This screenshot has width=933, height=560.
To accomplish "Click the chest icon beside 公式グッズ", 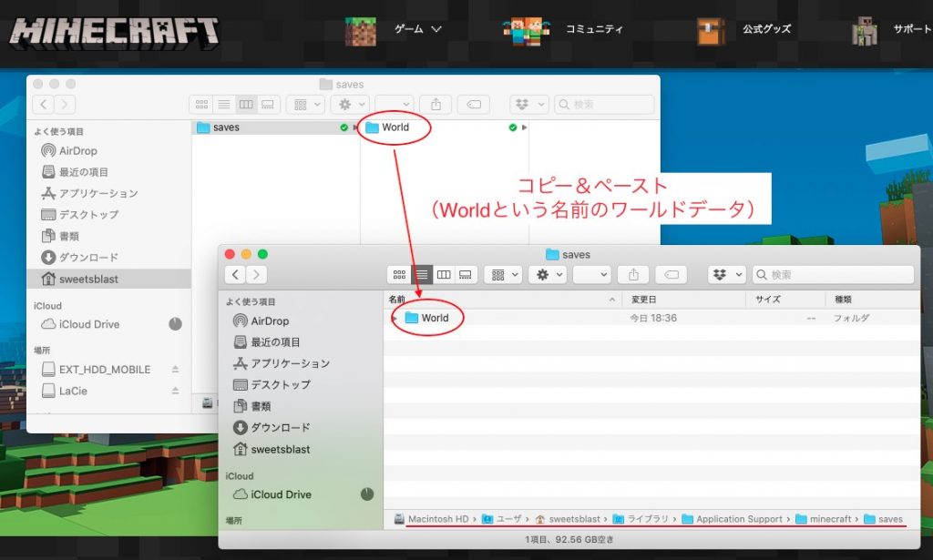I will tap(711, 31).
